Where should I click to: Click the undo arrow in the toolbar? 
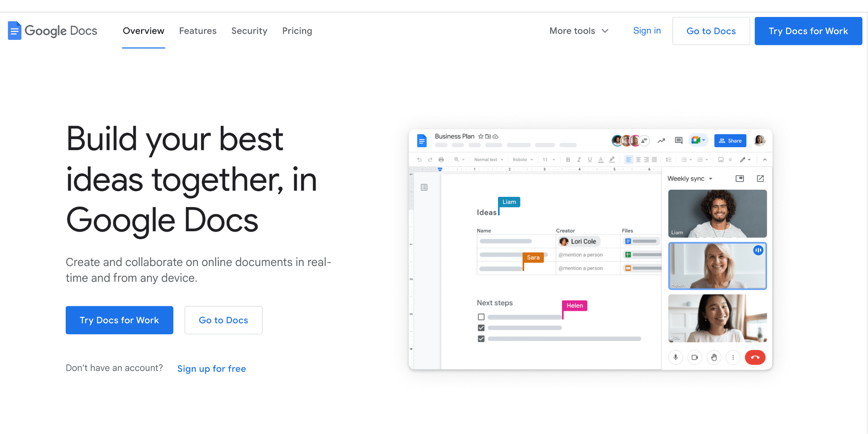click(419, 160)
